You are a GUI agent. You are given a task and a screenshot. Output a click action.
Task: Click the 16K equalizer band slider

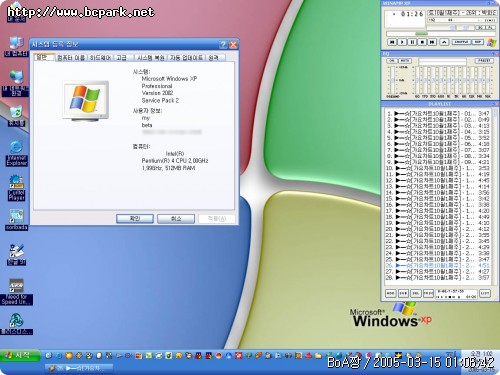tap(488, 80)
